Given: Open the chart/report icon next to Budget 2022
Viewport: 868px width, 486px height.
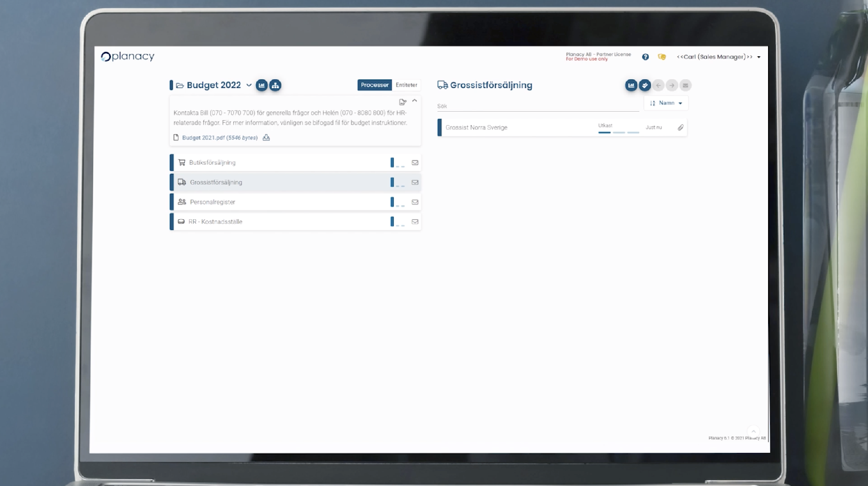Looking at the screenshot, I should point(262,85).
